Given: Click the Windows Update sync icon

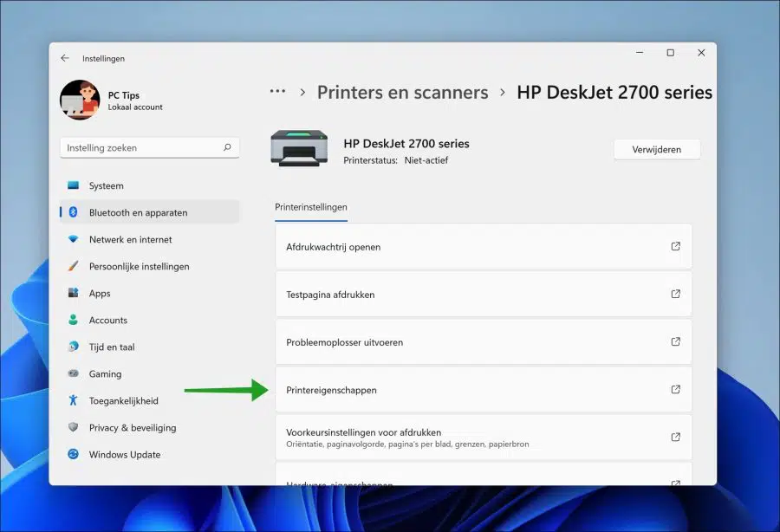Looking at the screenshot, I should tap(73, 454).
